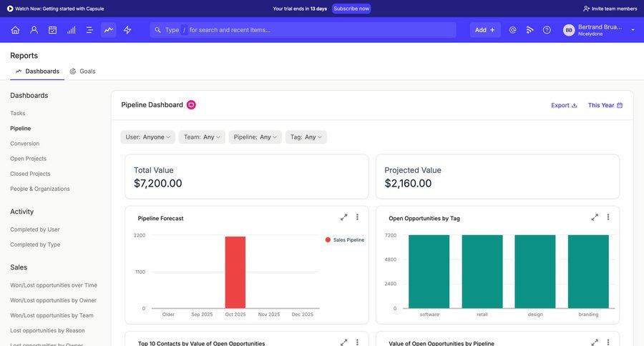This screenshot has height=346, width=644.
Task: Open the Team: Any filter dropdown
Action: pos(203,137)
